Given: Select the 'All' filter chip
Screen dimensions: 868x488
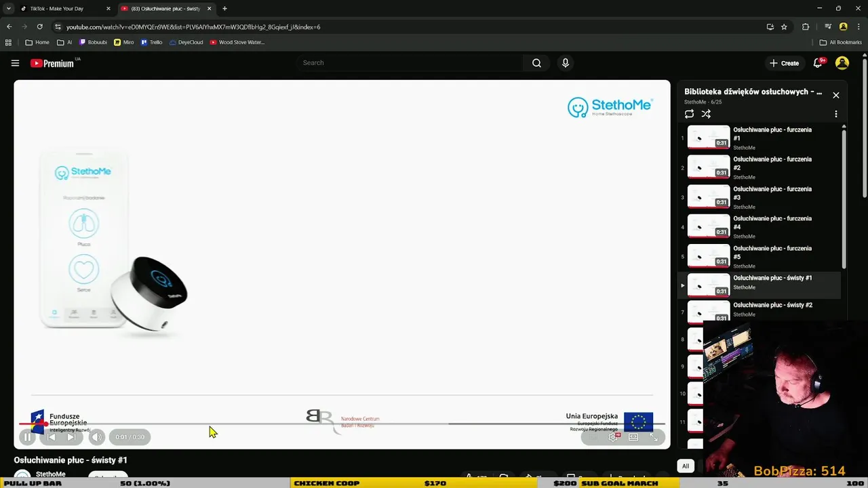Looking at the screenshot, I should tap(686, 466).
